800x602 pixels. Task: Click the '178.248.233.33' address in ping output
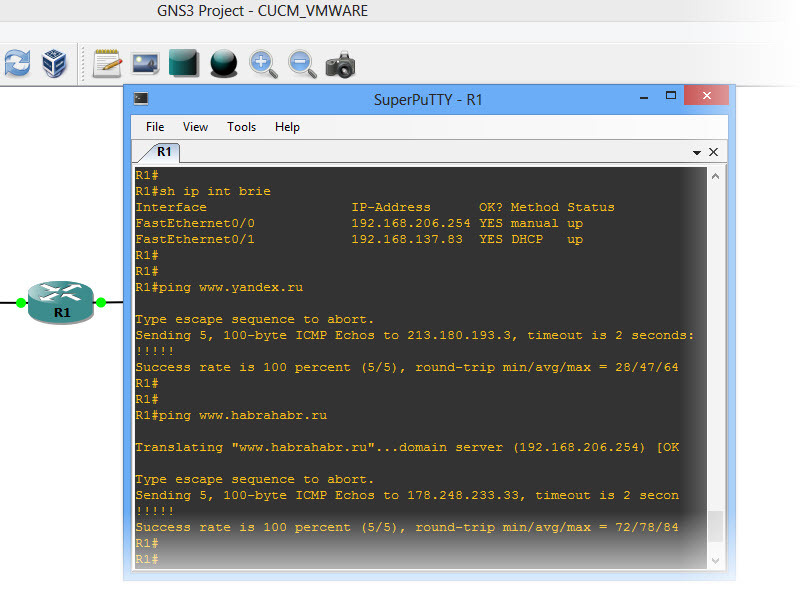(463, 495)
